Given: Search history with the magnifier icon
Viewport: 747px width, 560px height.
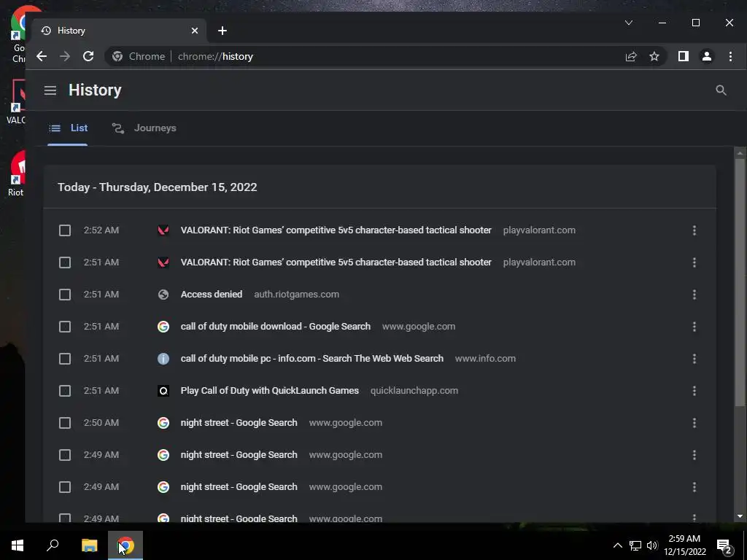Looking at the screenshot, I should click(721, 90).
